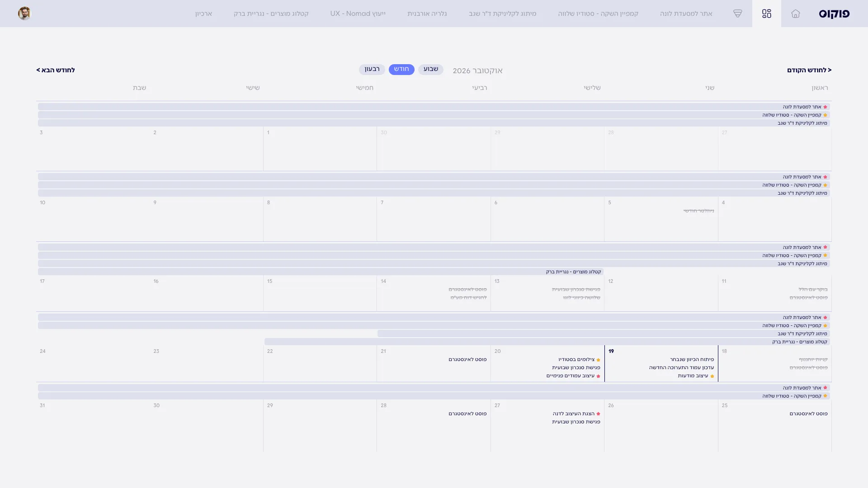The height and width of the screenshot is (488, 868).
Task: Open the ייעוץ UX - Nomad tab
Action: (358, 14)
